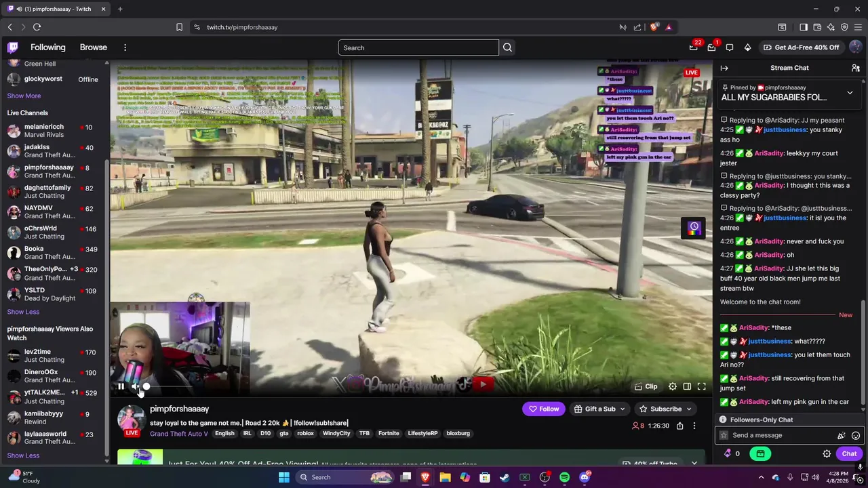Open the Browse tab
This screenshot has height=488, width=868.
point(94,47)
